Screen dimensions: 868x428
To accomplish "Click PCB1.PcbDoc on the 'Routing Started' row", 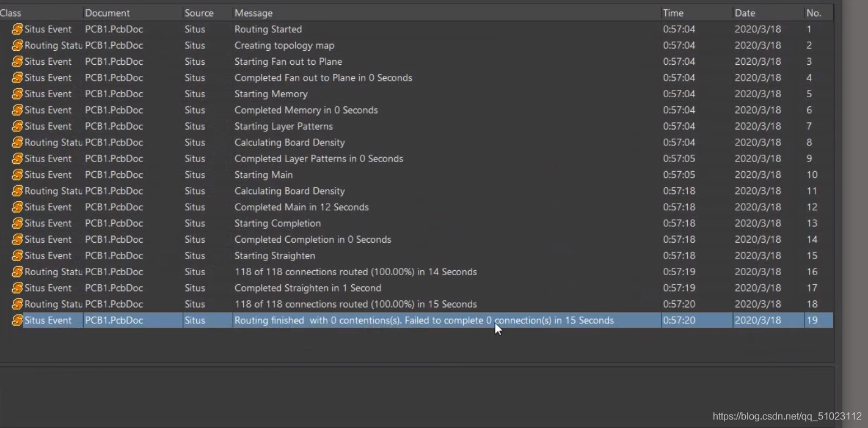I will pyautogui.click(x=114, y=29).
